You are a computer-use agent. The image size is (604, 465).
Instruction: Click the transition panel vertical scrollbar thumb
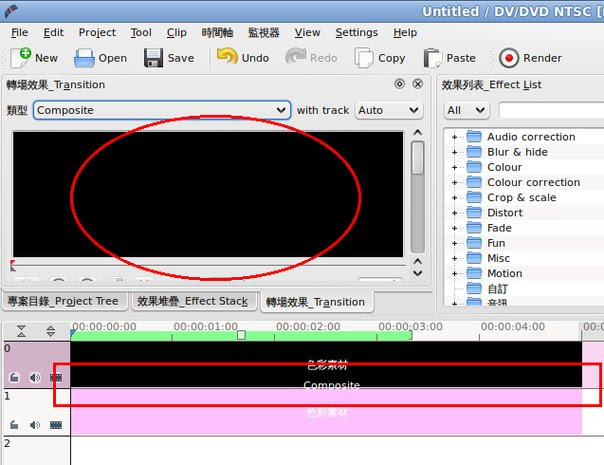[x=418, y=158]
